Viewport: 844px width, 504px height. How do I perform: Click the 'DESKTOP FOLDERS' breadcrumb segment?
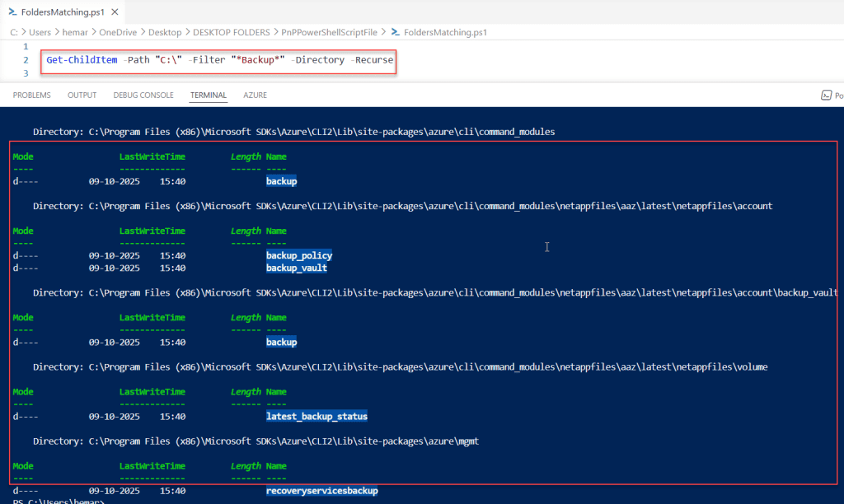[232, 32]
